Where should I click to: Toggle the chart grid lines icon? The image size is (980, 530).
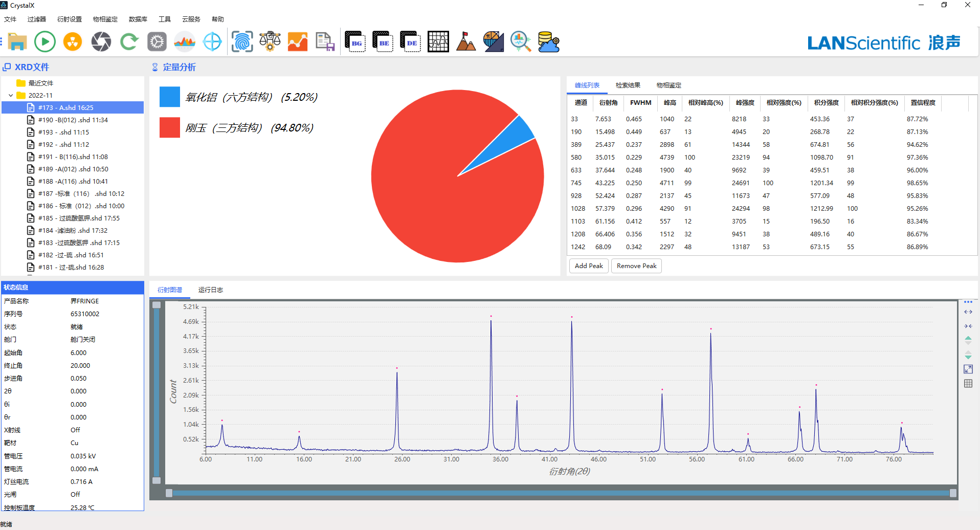pyautogui.click(x=968, y=383)
